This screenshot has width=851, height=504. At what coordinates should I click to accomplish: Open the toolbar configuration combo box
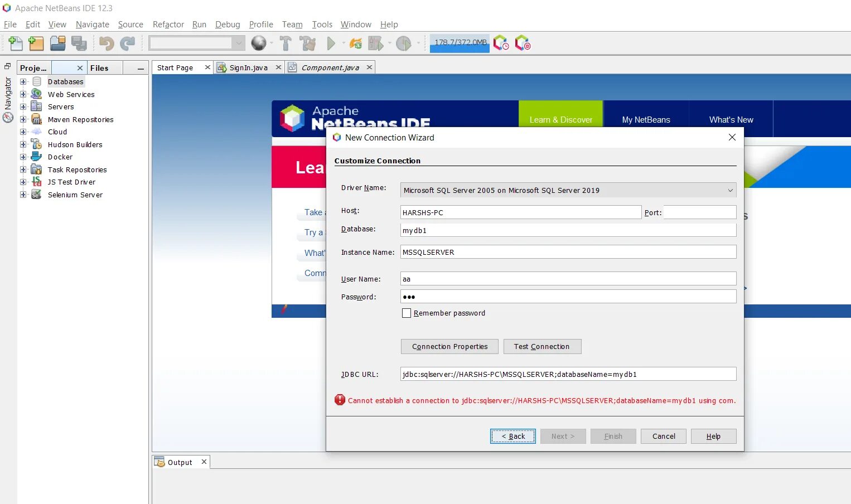(x=197, y=43)
